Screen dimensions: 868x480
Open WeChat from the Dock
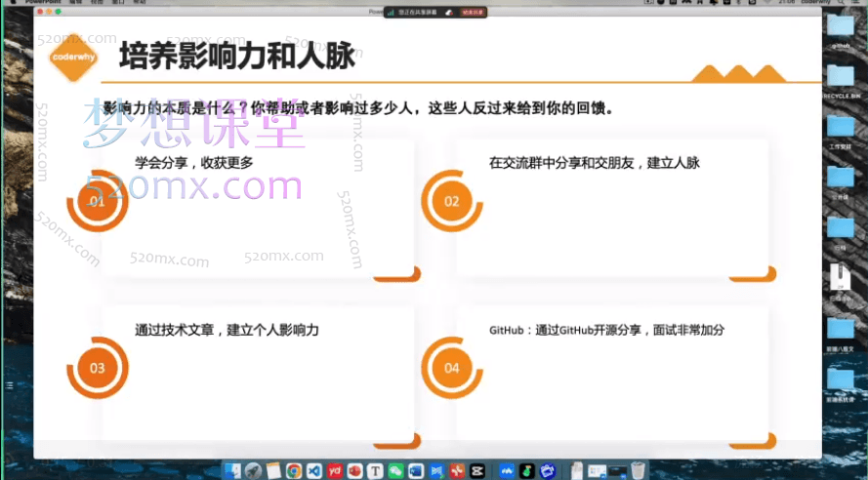[x=395, y=470]
